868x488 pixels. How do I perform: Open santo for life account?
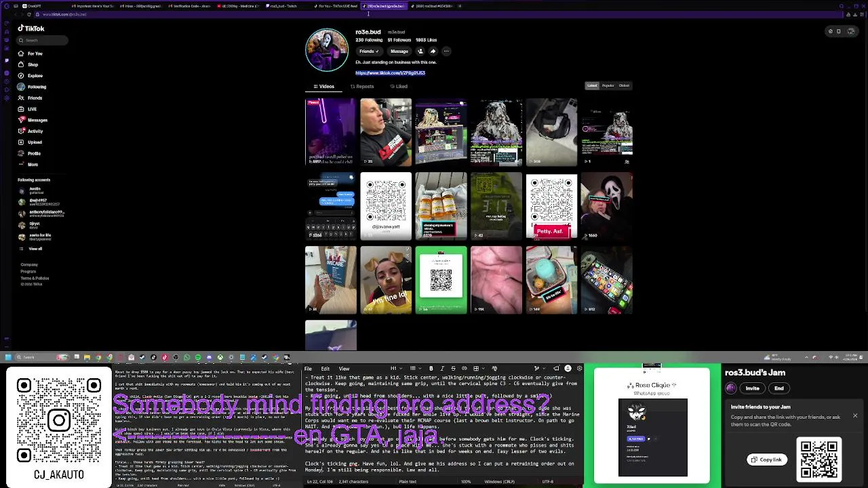pos(35,237)
